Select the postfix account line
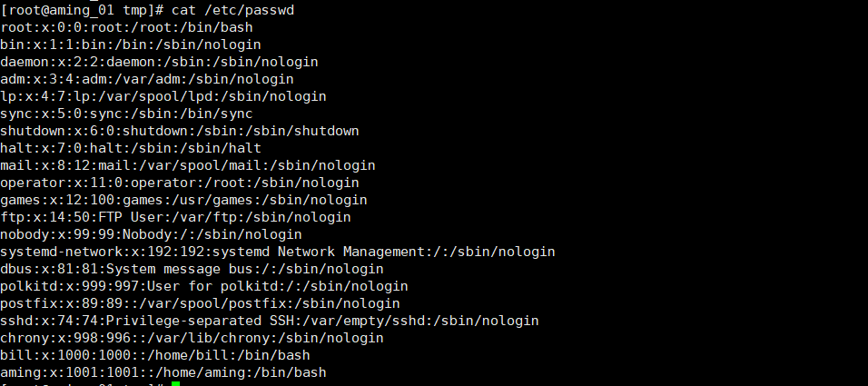Image resolution: width=868 pixels, height=386 pixels. click(x=201, y=303)
